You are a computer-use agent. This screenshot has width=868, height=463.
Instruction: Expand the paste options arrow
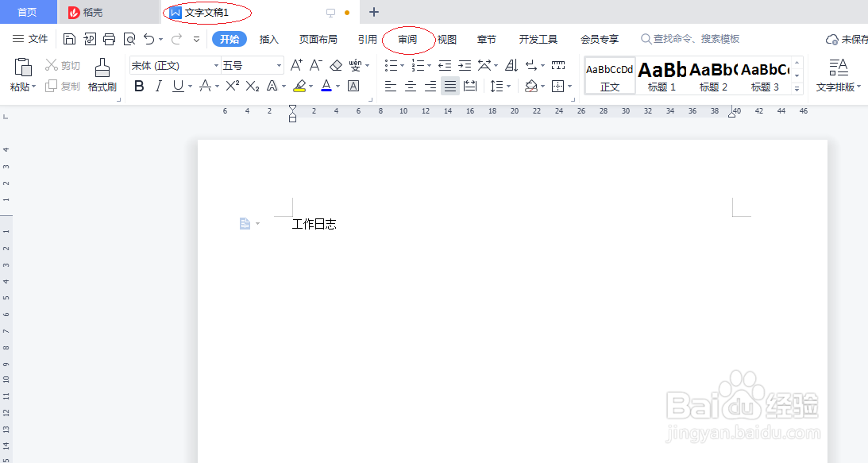(34, 87)
